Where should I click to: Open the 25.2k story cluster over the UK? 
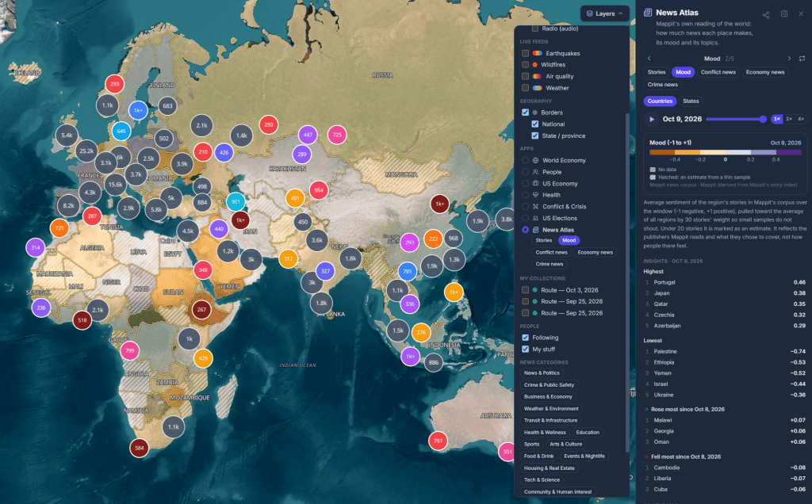pos(86,151)
